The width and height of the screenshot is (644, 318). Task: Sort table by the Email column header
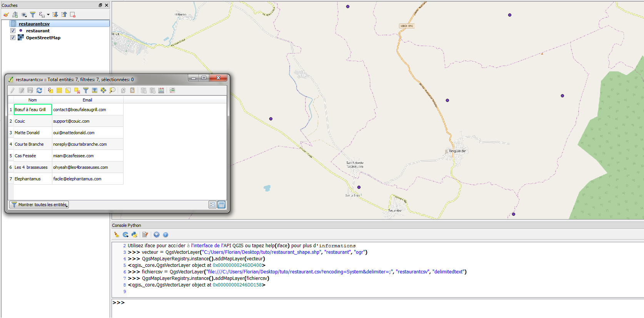[x=87, y=100]
